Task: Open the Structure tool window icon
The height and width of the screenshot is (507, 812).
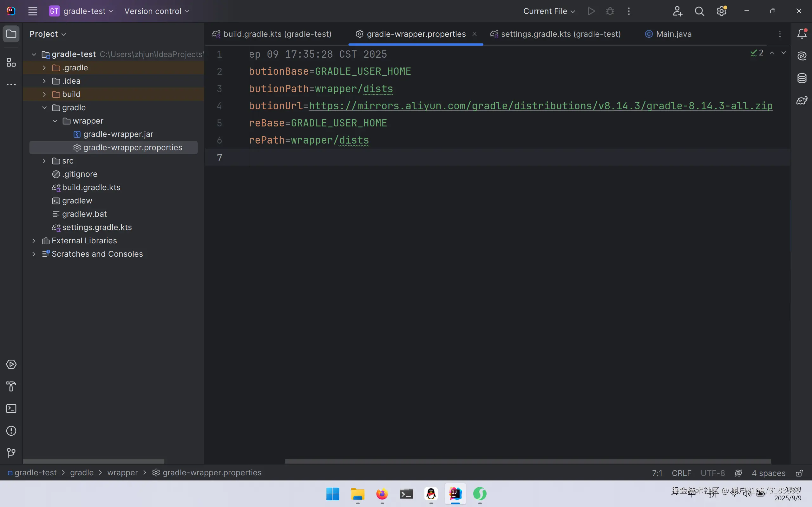Action: (11, 62)
